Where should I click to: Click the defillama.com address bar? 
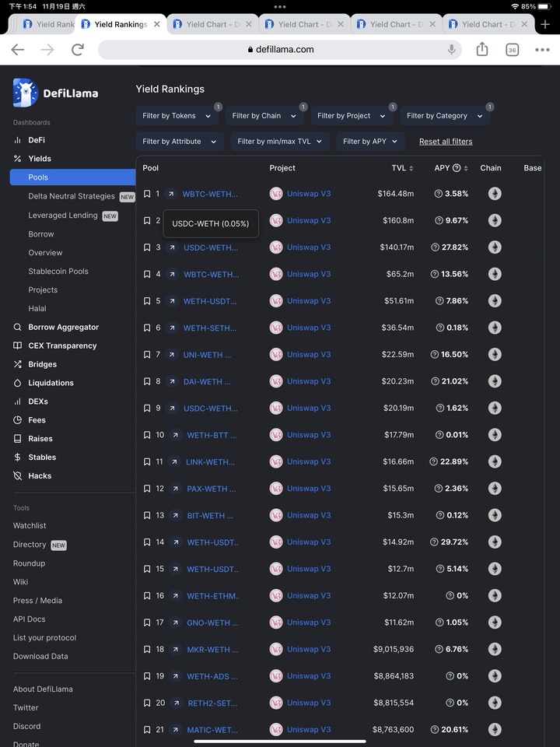click(280, 50)
